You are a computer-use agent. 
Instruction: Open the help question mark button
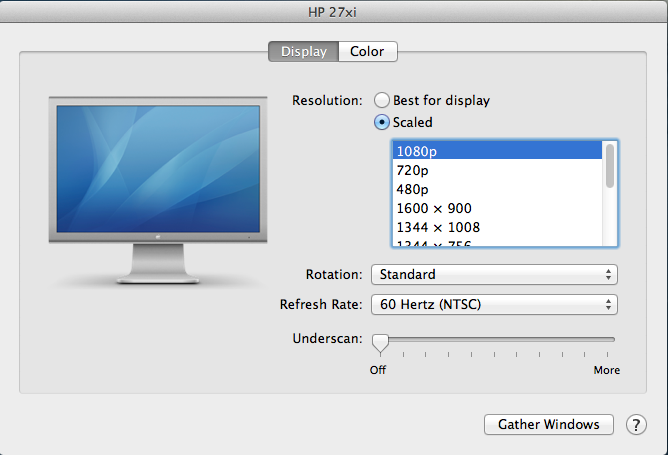tap(636, 424)
